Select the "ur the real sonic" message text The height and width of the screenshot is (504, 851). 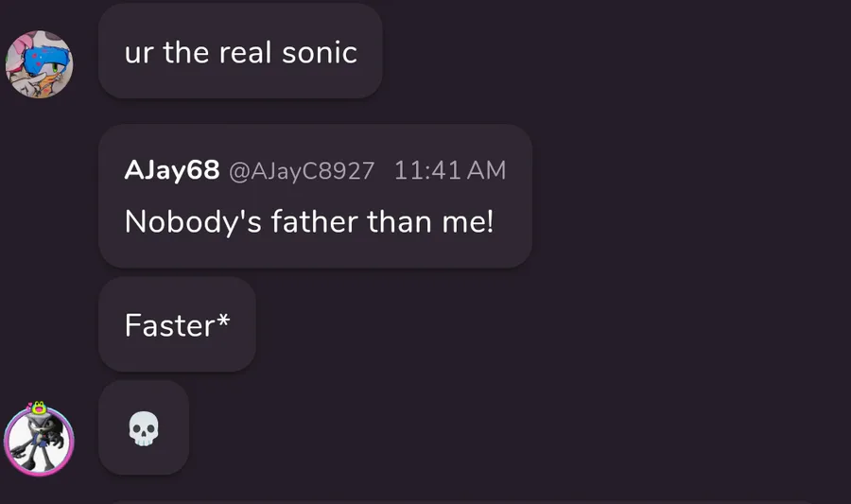[240, 52]
